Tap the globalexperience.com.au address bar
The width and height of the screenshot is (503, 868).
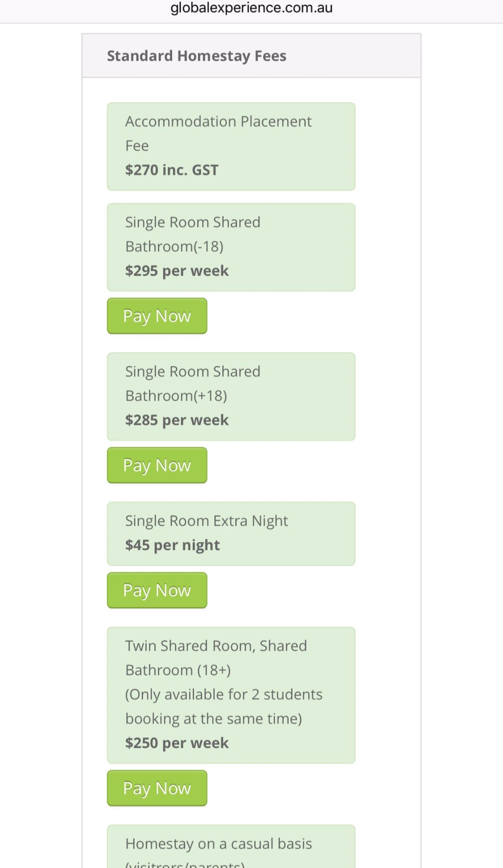[x=251, y=8]
